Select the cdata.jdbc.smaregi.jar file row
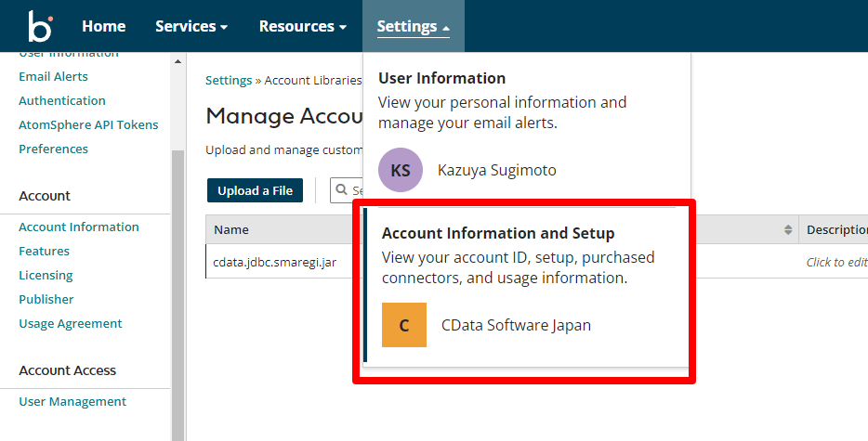This screenshot has width=868, height=441. 275,262
